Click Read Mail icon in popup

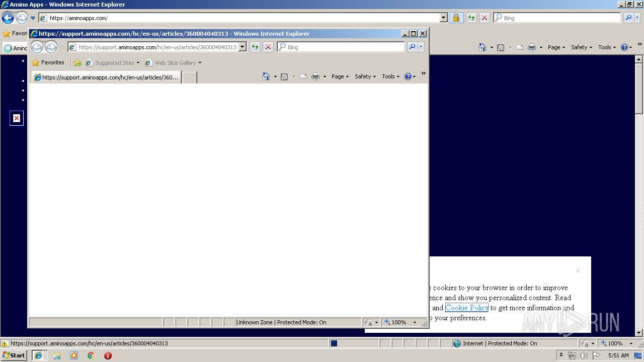click(x=303, y=76)
